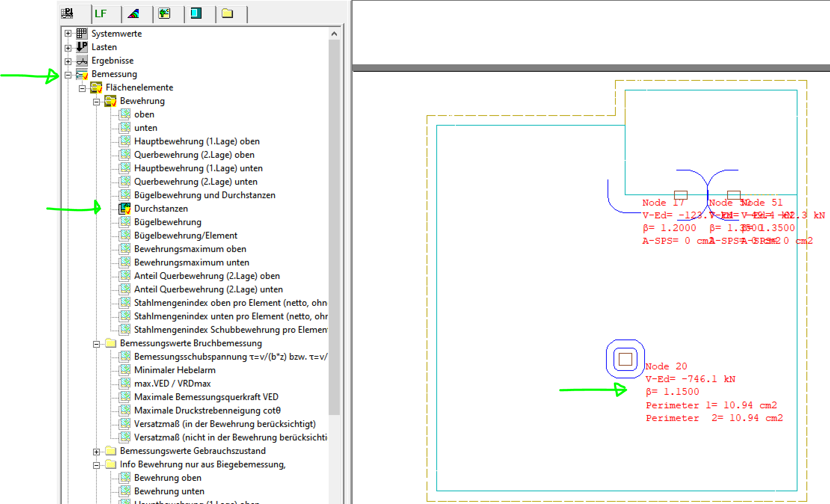Click 'Perimeter 1= 10.94 cm2' text
830x504 pixels.
711,405
